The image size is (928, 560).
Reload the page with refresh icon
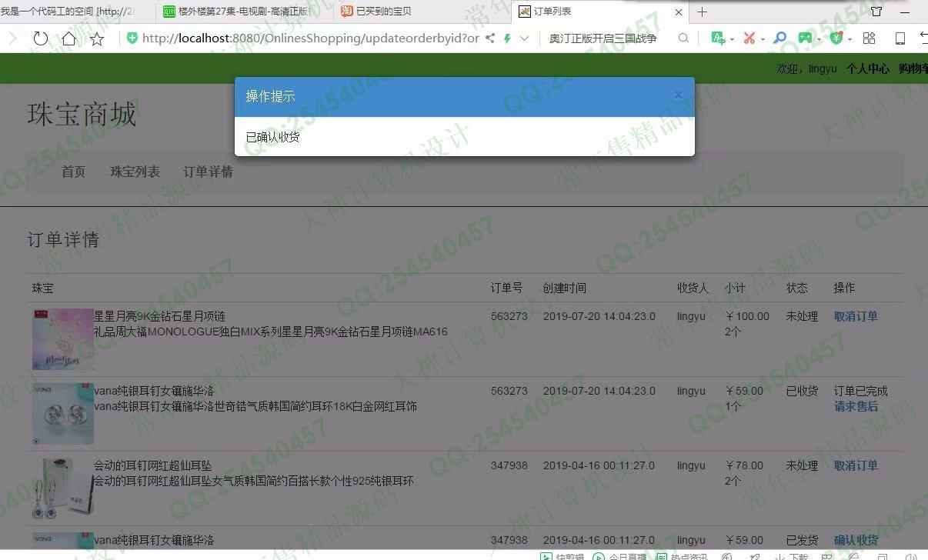click(x=41, y=38)
